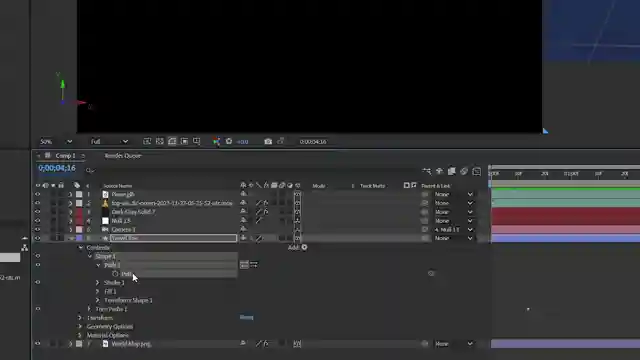The image size is (640, 360).
Task: Toggle the transparency grid icon in viewer bar
Action: 160,141
